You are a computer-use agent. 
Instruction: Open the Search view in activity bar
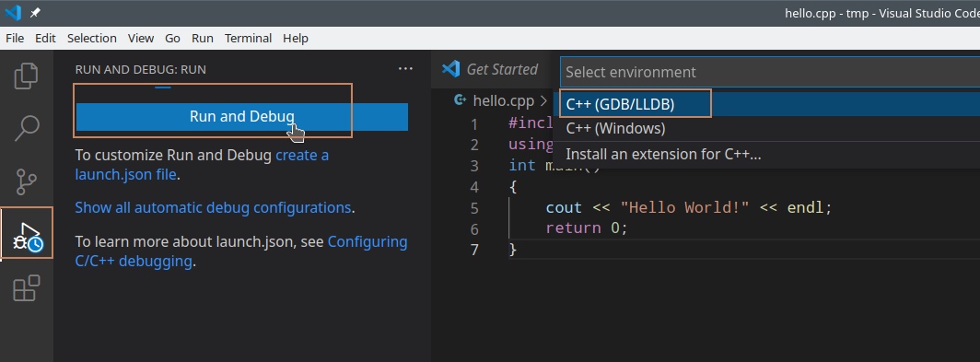point(26,128)
